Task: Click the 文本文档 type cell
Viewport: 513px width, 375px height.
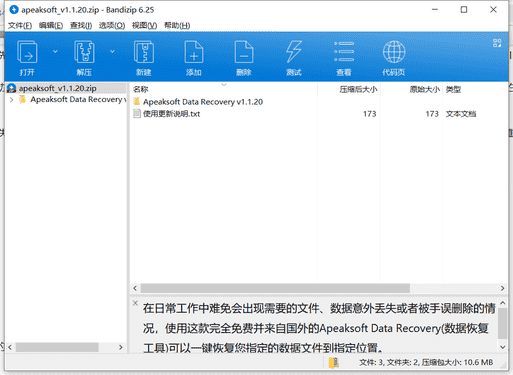Action: pos(461,114)
